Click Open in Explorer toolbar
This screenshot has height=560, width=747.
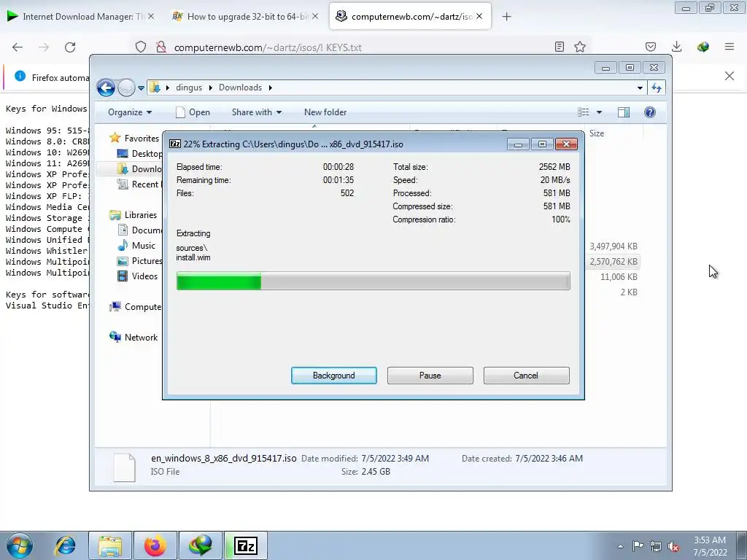(x=193, y=112)
